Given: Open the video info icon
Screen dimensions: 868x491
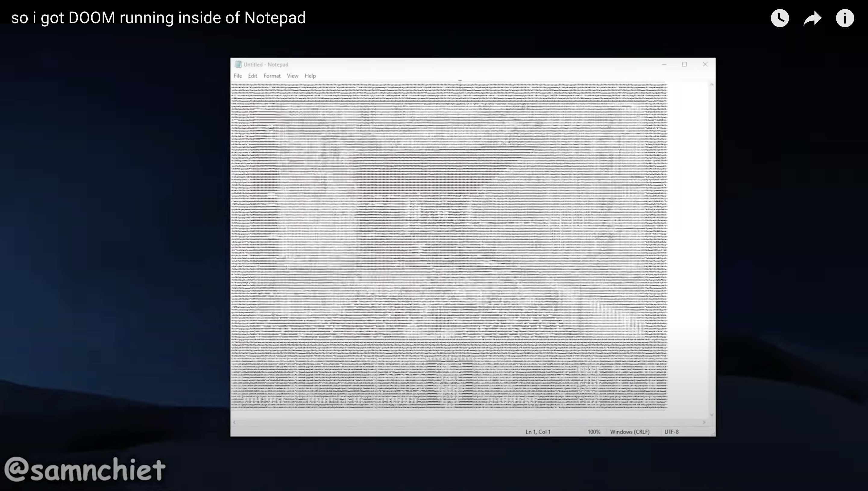Looking at the screenshot, I should click(845, 18).
